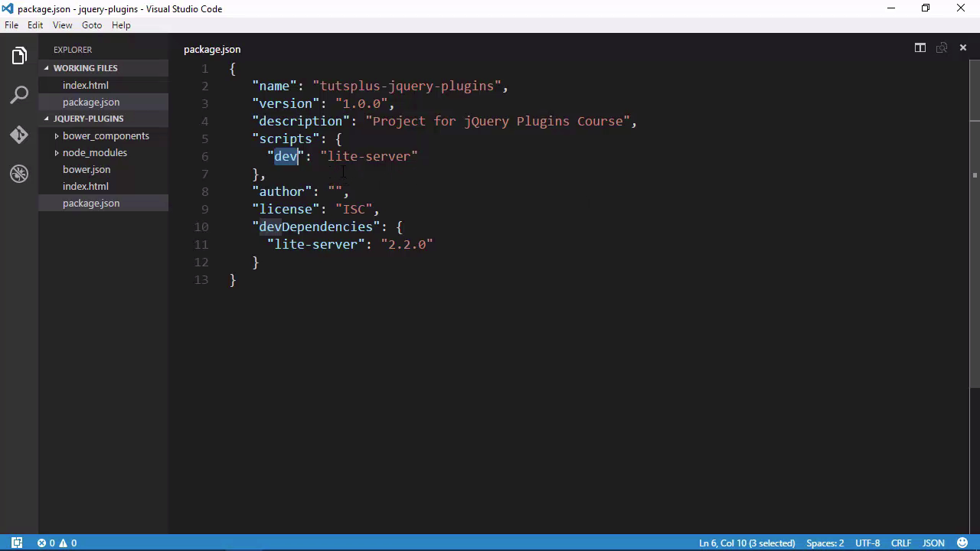
Task: Click the package.json editor title
Action: (212, 49)
